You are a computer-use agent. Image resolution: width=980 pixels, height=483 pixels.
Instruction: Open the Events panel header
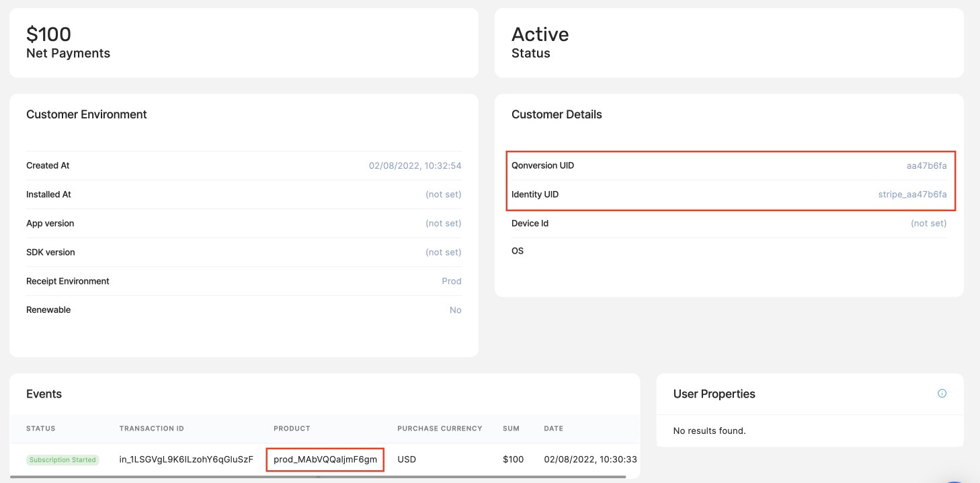click(43, 393)
